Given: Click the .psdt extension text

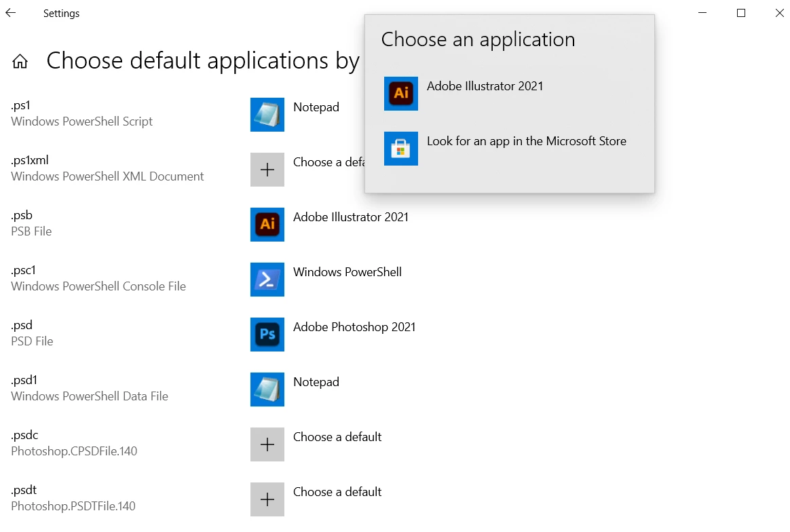Looking at the screenshot, I should (24, 490).
